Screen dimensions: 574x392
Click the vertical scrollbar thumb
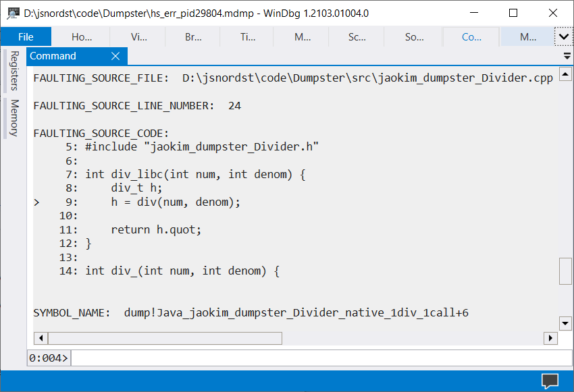[x=565, y=271]
